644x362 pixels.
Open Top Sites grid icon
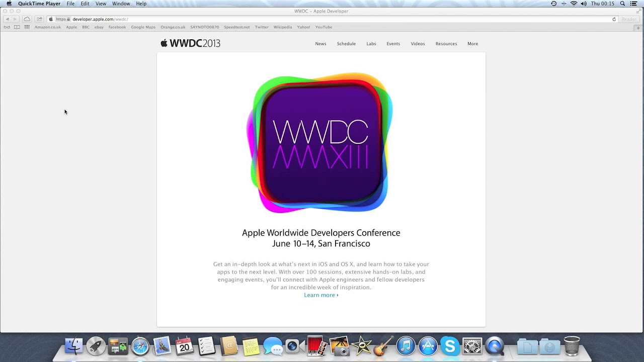click(27, 27)
